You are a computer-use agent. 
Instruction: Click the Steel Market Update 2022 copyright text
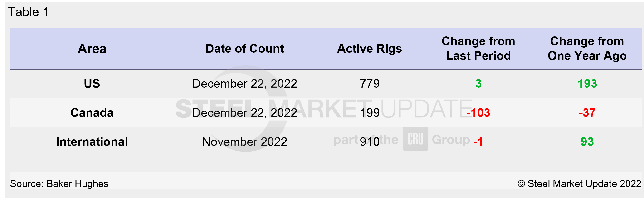coord(579,184)
